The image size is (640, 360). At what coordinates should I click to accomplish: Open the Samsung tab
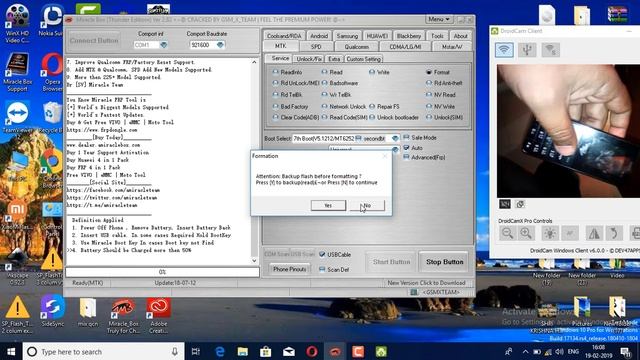point(347,36)
